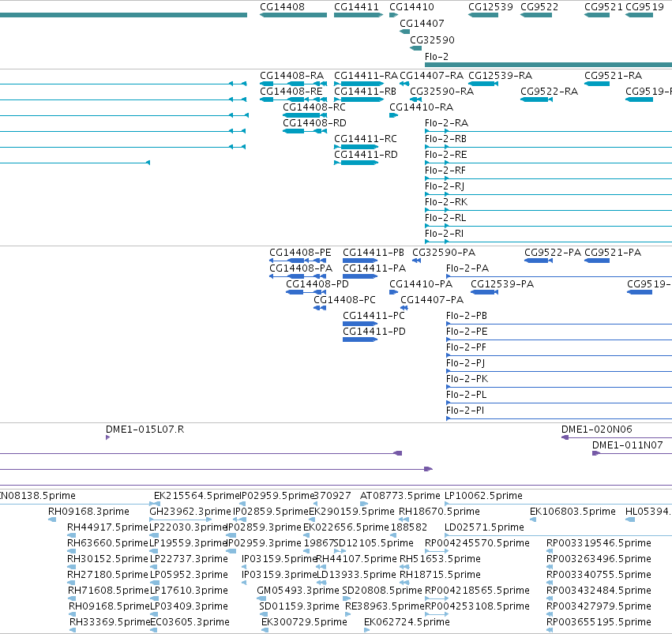Click protein CG14411-PB label

click(x=374, y=253)
